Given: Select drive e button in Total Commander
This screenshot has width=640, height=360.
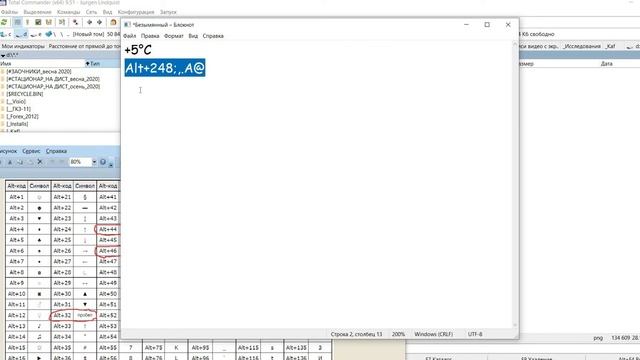Looking at the screenshot, I should tap(36, 34).
